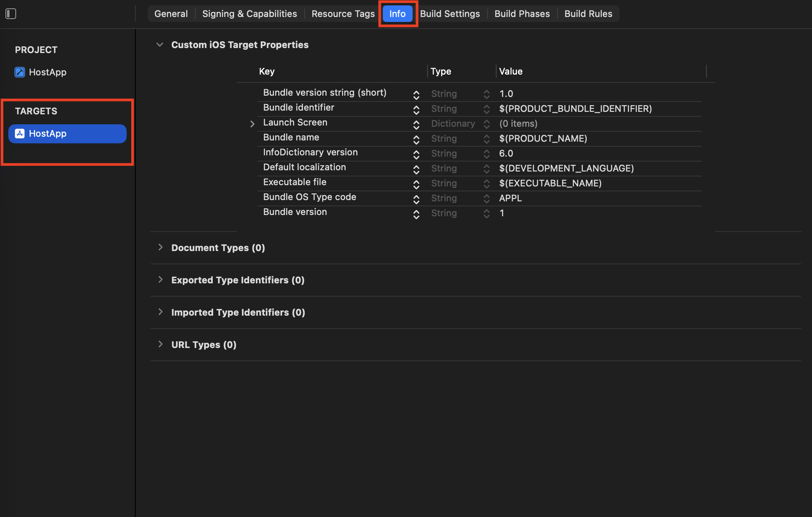
Task: Expand Exported Type Identifiers section
Action: click(161, 280)
